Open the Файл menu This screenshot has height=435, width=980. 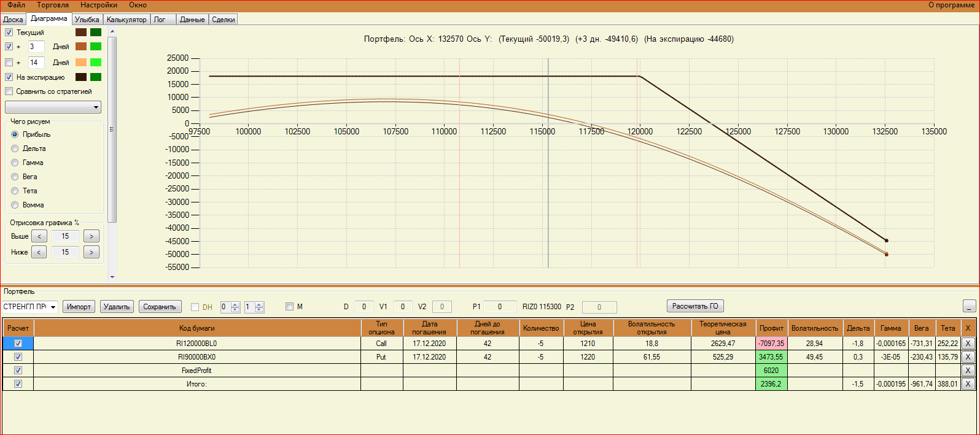tap(17, 5)
